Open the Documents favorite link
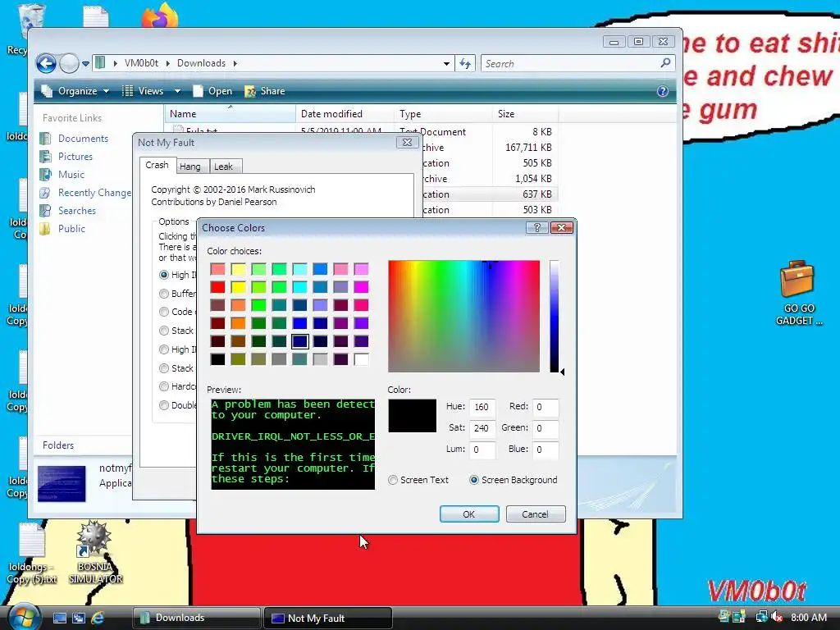840x630 pixels. 83,138
